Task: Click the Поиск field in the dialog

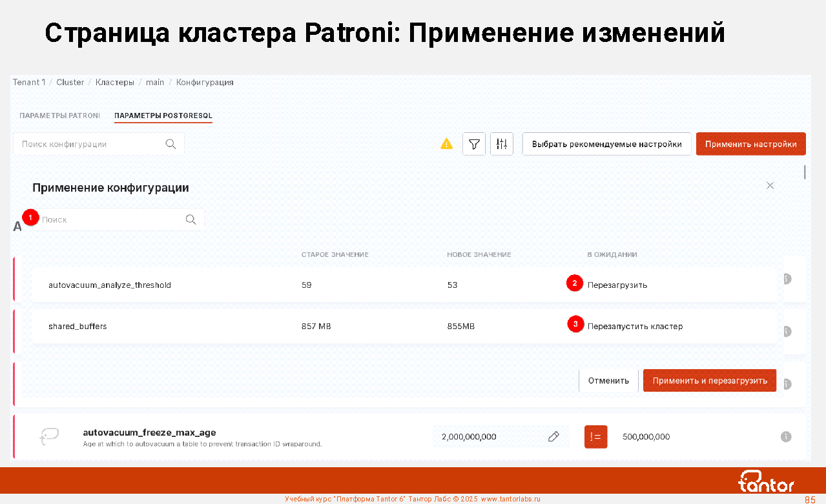Action: [x=110, y=219]
